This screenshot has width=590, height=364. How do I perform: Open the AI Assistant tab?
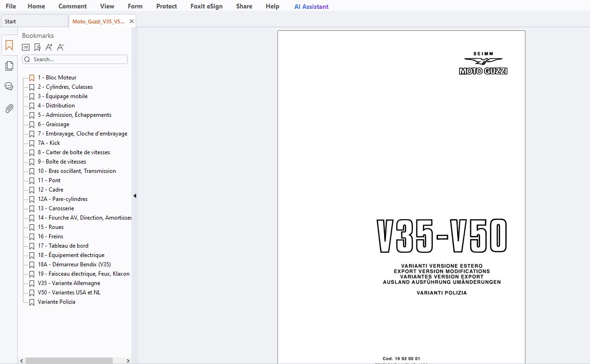coord(311,7)
